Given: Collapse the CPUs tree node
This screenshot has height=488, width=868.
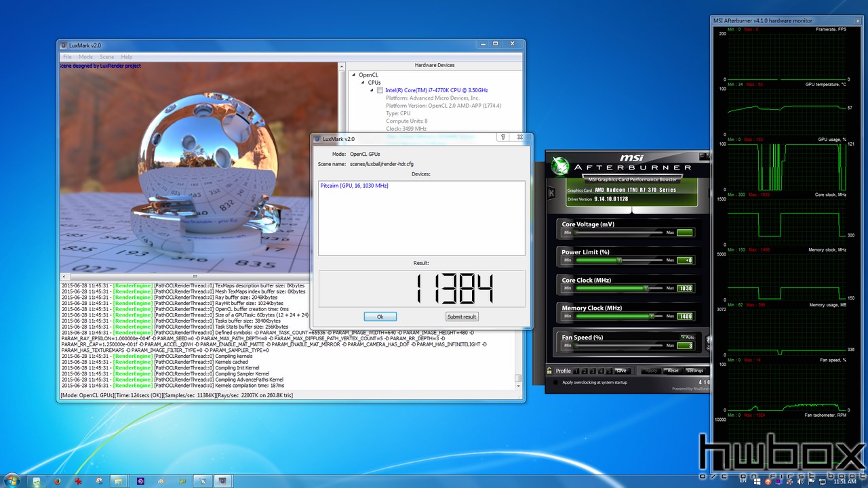Looking at the screenshot, I should tap(362, 82).
